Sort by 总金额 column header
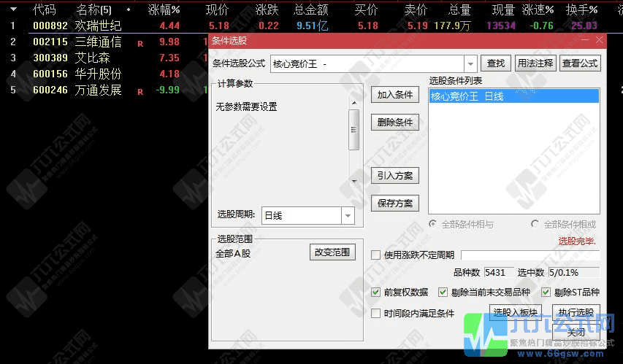The height and width of the screenshot is (364, 623). [x=311, y=9]
